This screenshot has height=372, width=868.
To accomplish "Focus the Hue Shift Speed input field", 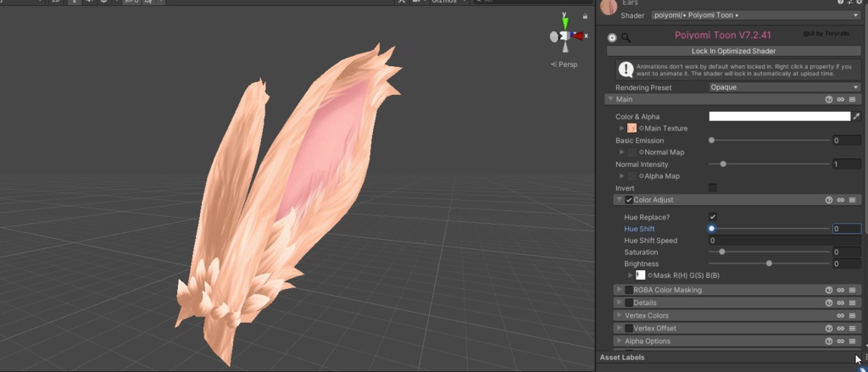I will point(784,241).
